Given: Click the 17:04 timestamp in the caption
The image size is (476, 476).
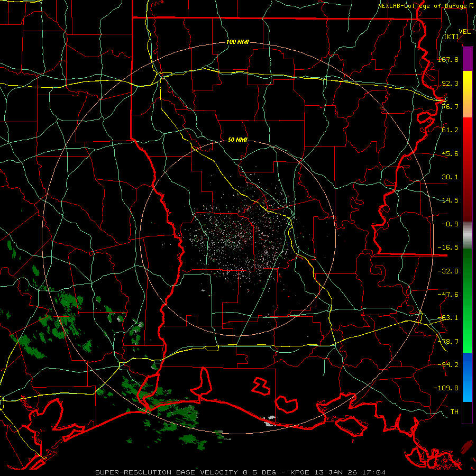Looking at the screenshot, I should coord(375,472).
